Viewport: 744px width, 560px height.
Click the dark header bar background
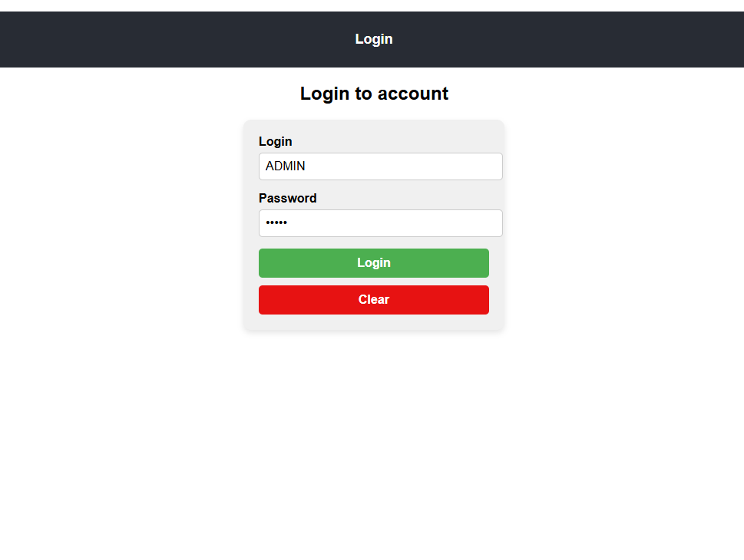tap(142, 39)
